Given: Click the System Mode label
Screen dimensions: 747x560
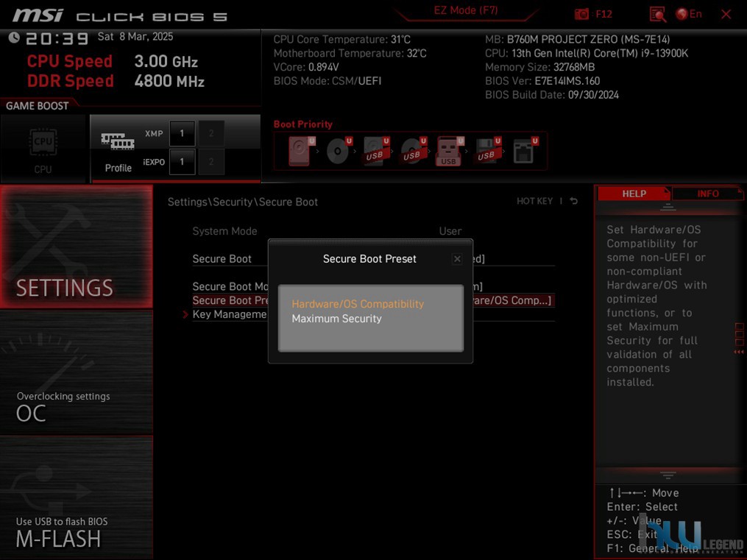Looking at the screenshot, I should 225,231.
